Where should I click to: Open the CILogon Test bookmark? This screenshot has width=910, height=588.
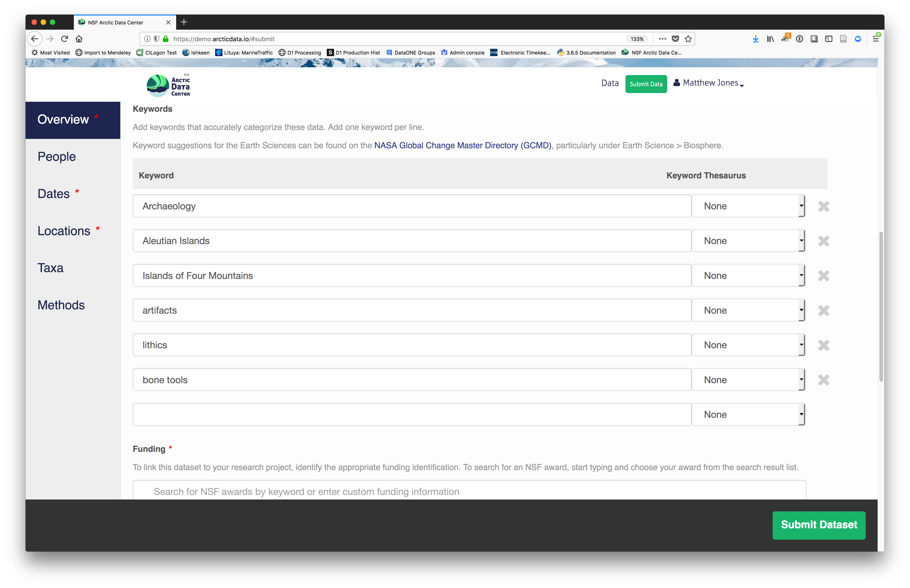[157, 53]
